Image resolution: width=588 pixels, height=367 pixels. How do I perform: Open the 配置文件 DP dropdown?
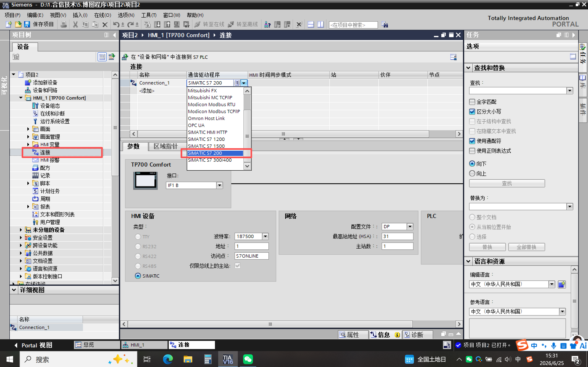coord(410,226)
